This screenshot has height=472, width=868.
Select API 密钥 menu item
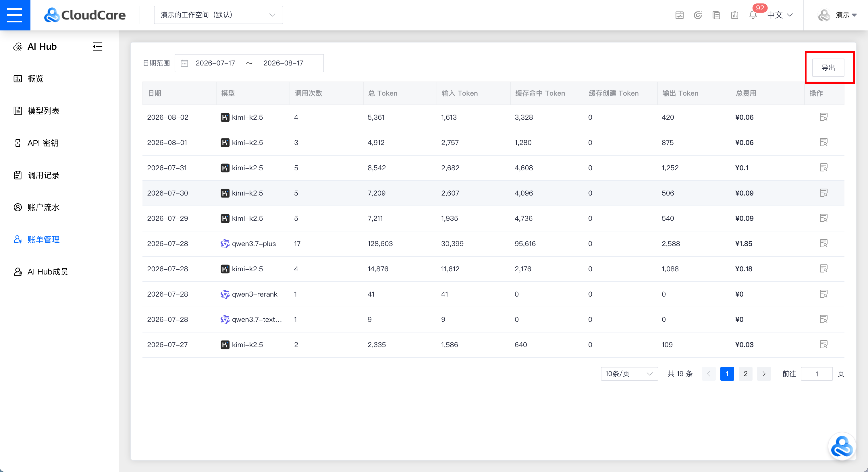click(43, 143)
